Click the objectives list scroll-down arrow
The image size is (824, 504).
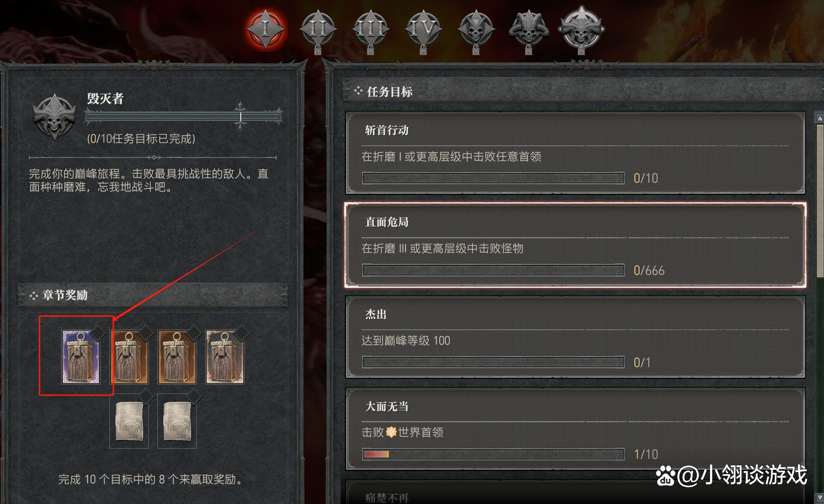[819, 497]
